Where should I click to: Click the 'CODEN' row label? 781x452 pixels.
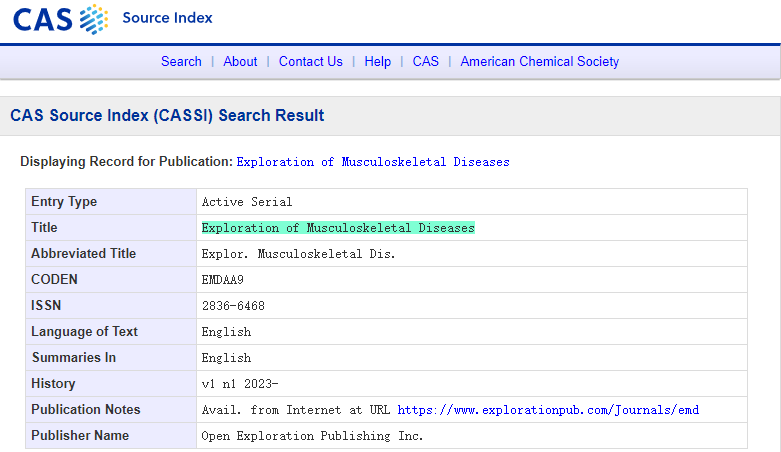pyautogui.click(x=54, y=280)
